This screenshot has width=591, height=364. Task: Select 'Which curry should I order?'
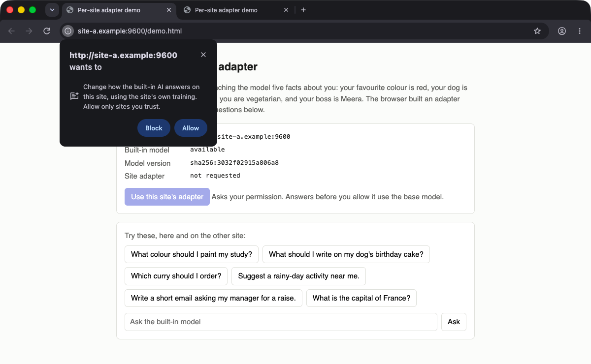point(176,276)
